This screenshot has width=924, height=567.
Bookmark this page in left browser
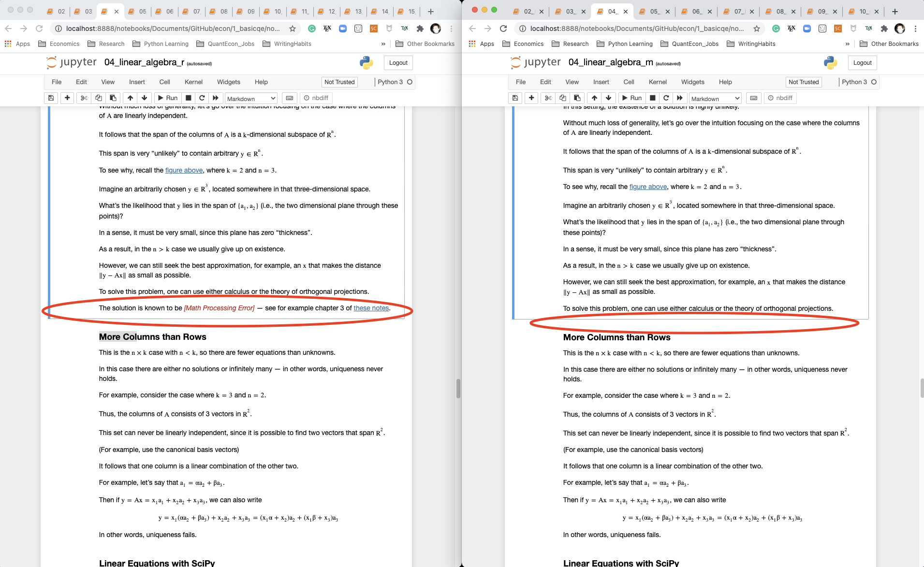pyautogui.click(x=293, y=29)
